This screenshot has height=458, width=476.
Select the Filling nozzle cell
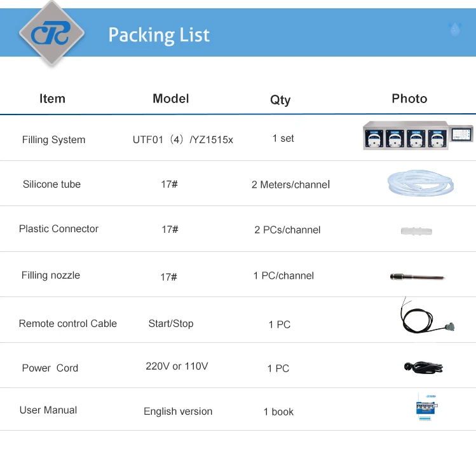[51, 275]
